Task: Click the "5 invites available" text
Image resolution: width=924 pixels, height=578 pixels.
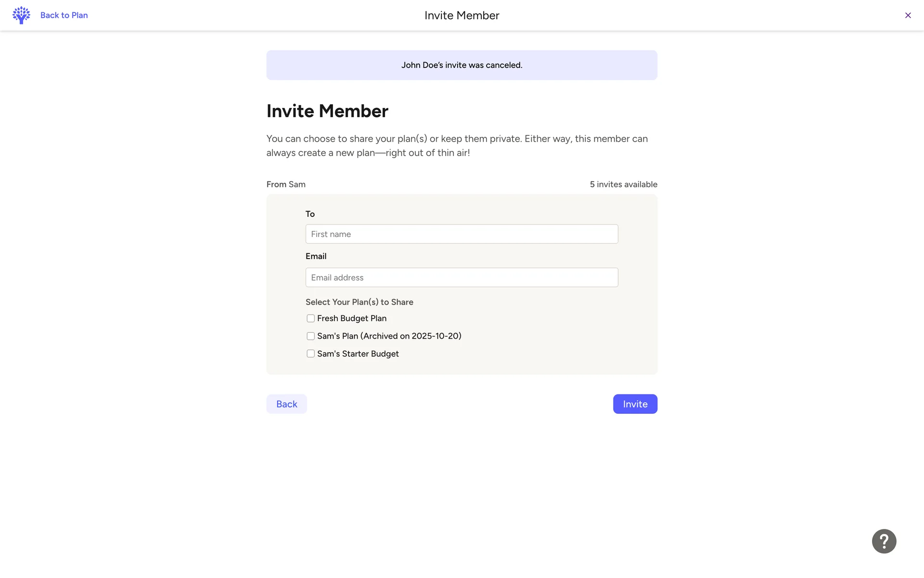Action: pos(623,184)
